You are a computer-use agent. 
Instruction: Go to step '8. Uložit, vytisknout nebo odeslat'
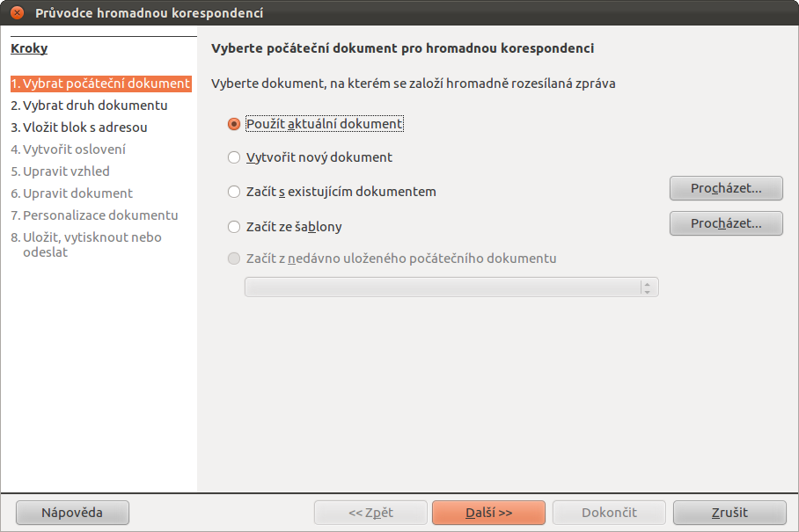86,244
